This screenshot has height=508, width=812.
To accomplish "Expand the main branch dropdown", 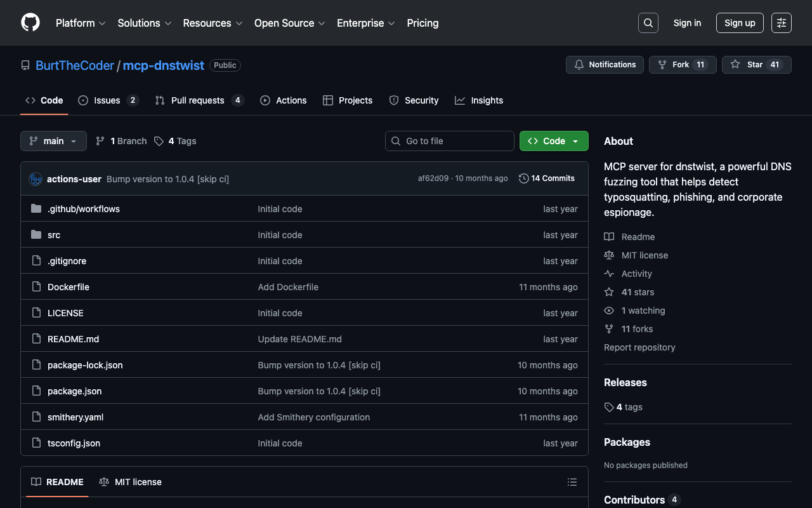I will pos(53,141).
